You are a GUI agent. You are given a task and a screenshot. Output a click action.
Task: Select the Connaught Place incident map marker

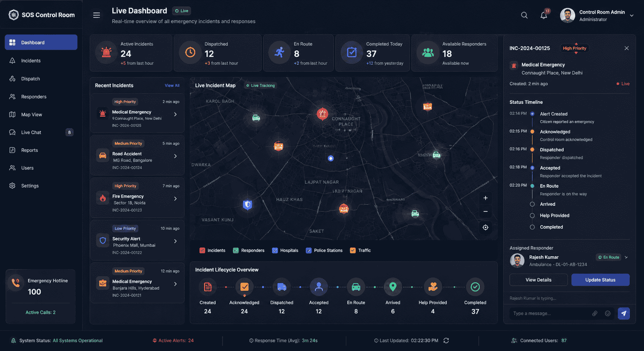click(x=322, y=113)
